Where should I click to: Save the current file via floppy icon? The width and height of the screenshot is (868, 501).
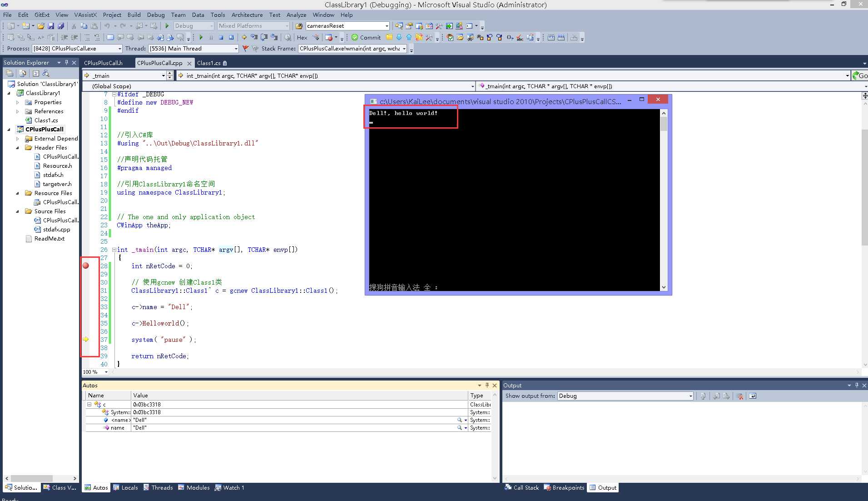click(x=50, y=26)
